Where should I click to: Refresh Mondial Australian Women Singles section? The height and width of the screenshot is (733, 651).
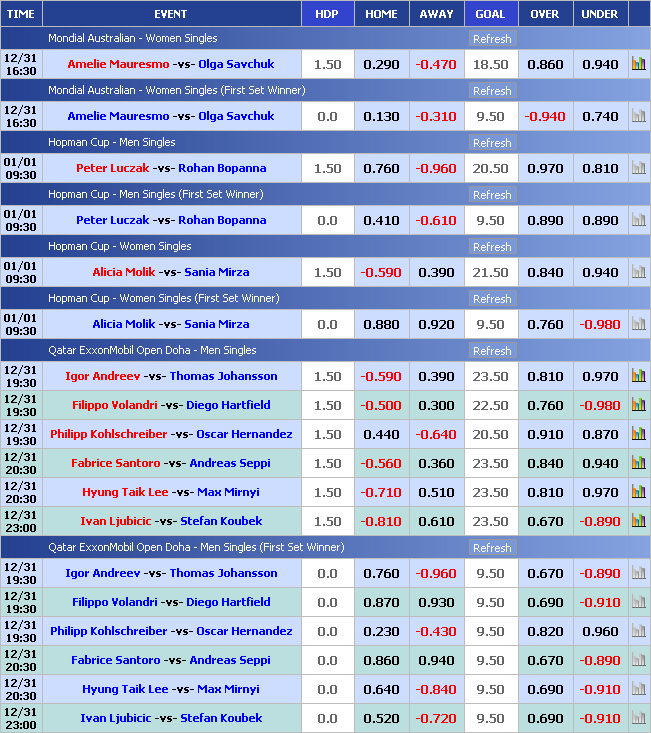[x=491, y=39]
